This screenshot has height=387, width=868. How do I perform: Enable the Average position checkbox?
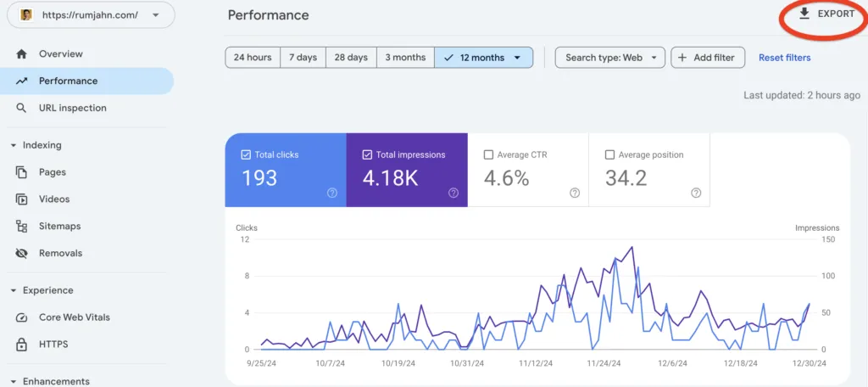point(609,155)
